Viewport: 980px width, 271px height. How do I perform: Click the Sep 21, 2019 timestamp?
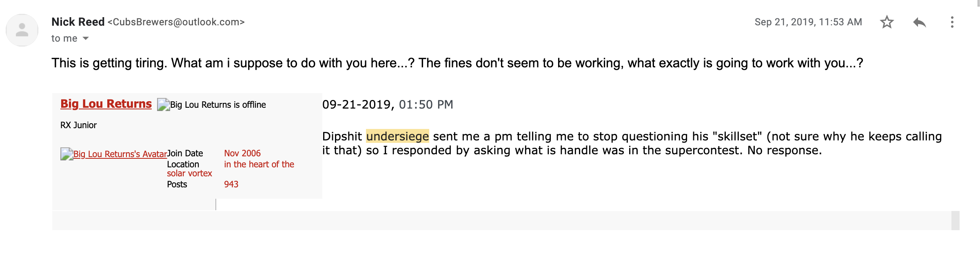click(808, 22)
